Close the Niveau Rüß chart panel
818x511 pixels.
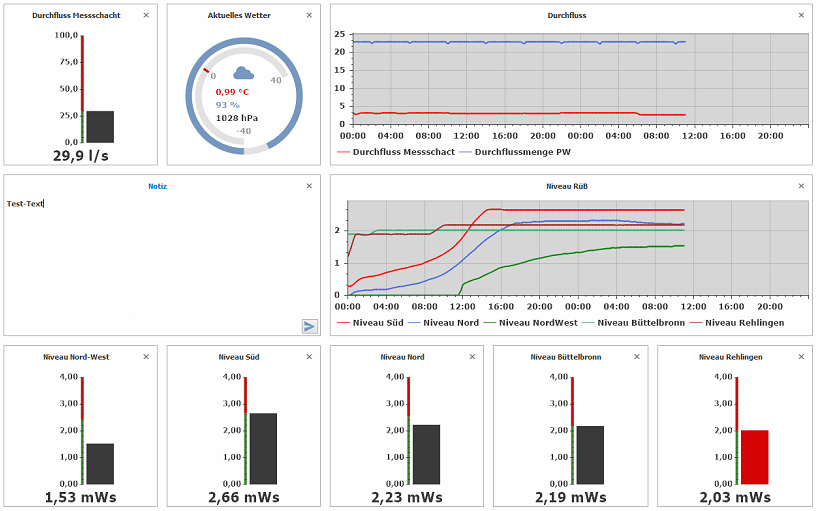800,186
